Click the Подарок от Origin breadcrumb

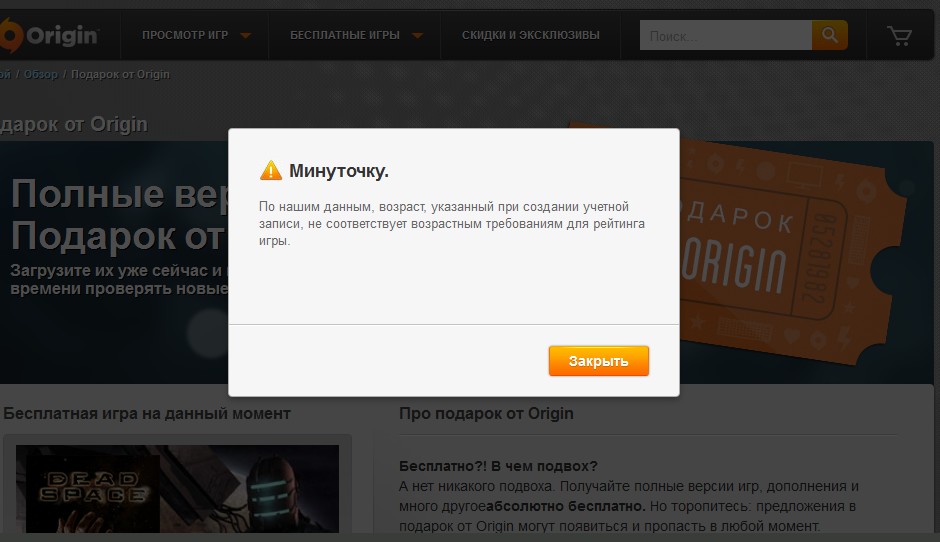(120, 74)
